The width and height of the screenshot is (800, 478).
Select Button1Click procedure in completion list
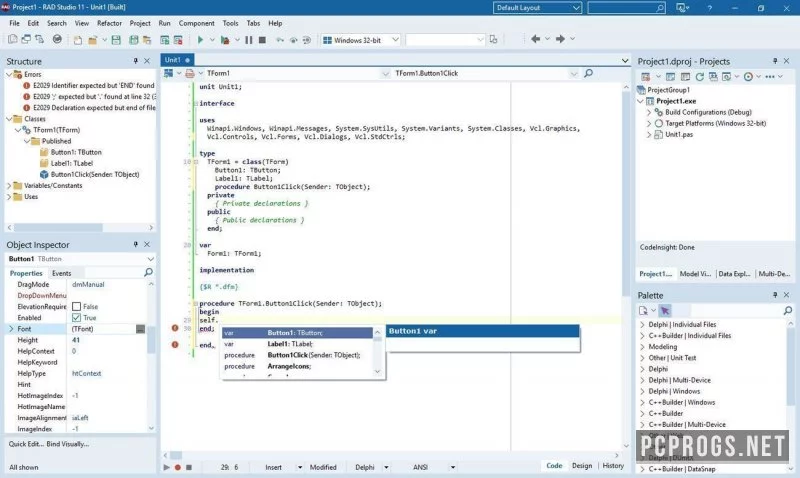coord(297,356)
